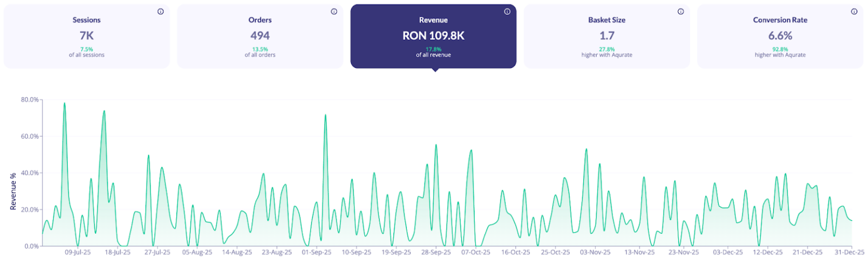Select the Orders metric card

pyautogui.click(x=260, y=36)
